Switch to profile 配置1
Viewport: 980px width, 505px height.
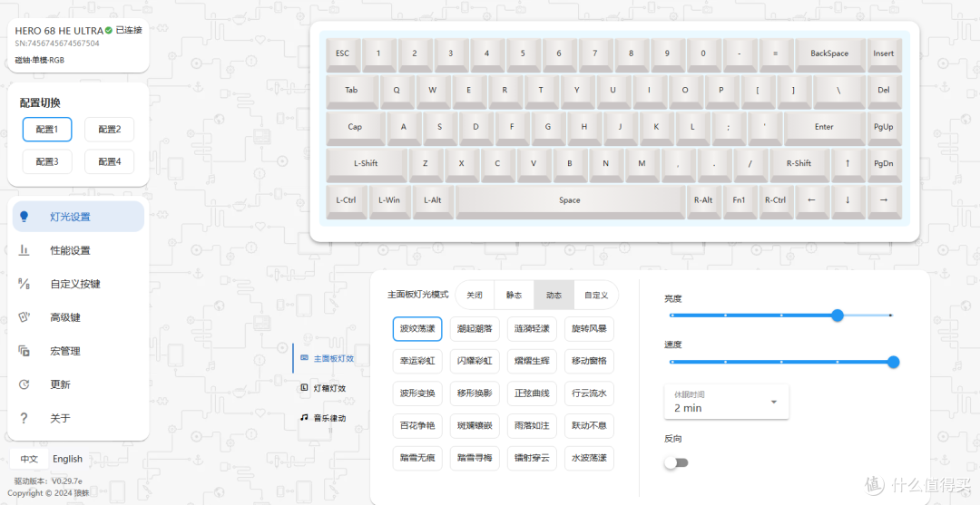(47, 130)
